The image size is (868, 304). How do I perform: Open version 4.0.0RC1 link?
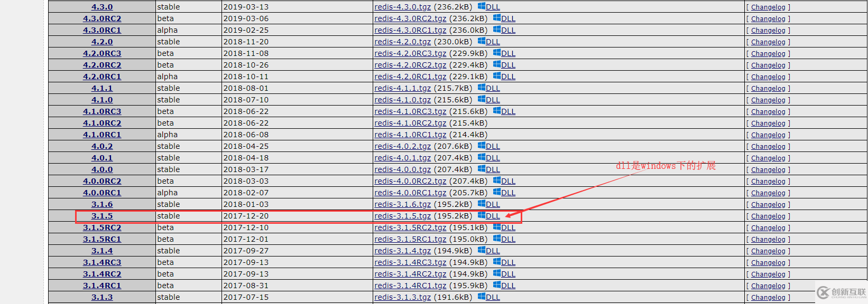click(x=102, y=193)
